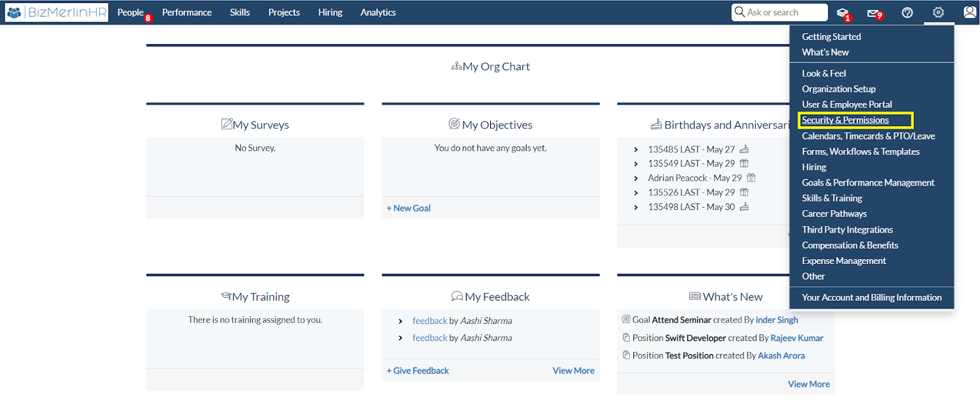The width and height of the screenshot is (980, 414).
Task: Choose Hiring in the settings dropdown
Action: 814,167
